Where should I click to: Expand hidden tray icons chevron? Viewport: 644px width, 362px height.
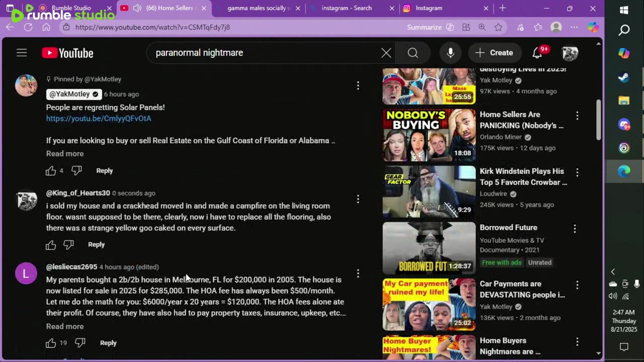click(x=613, y=272)
